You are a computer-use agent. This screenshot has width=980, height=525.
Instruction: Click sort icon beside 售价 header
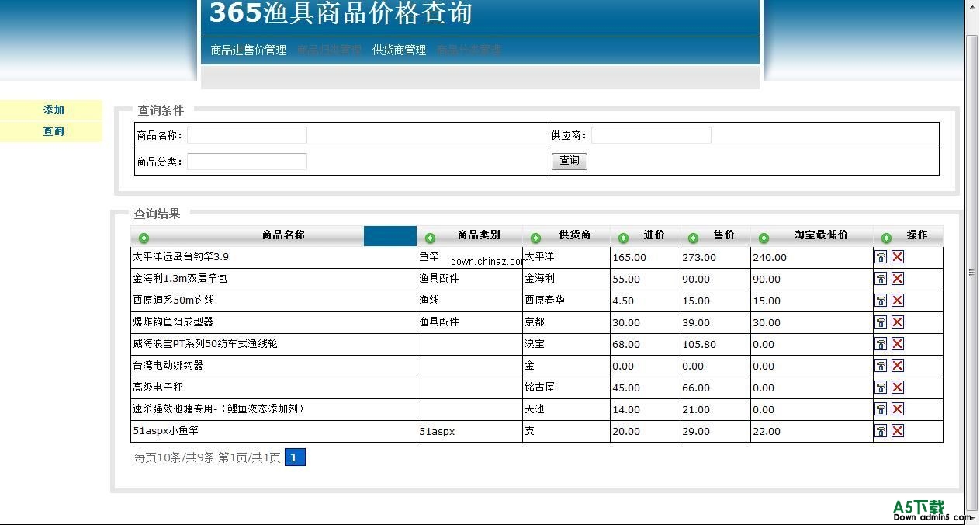[693, 238]
